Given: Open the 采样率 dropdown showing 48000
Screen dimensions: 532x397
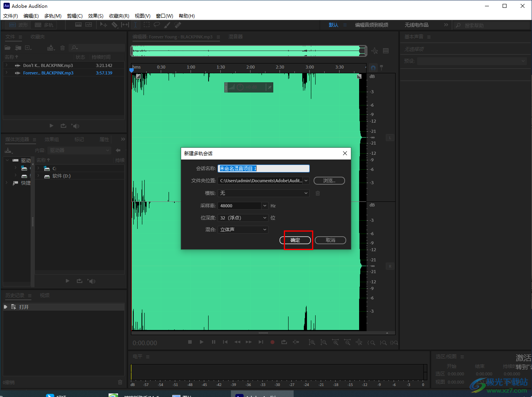Looking at the screenshot, I should click(243, 206).
